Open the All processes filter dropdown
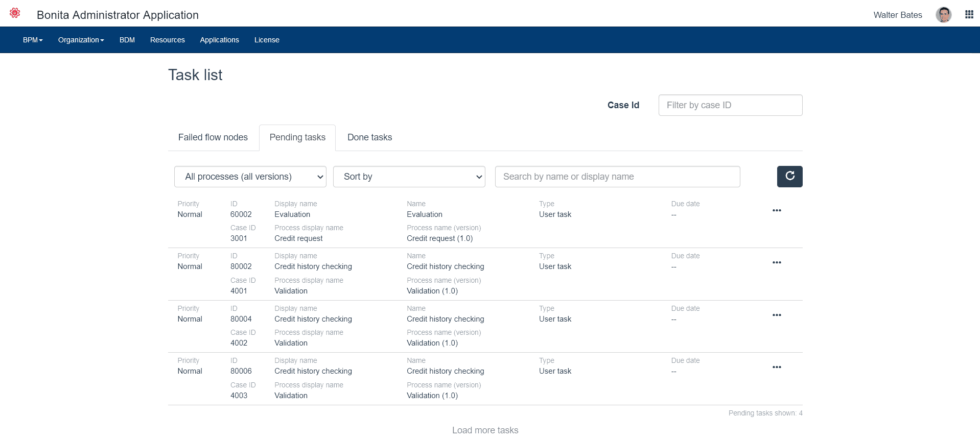 tap(250, 177)
